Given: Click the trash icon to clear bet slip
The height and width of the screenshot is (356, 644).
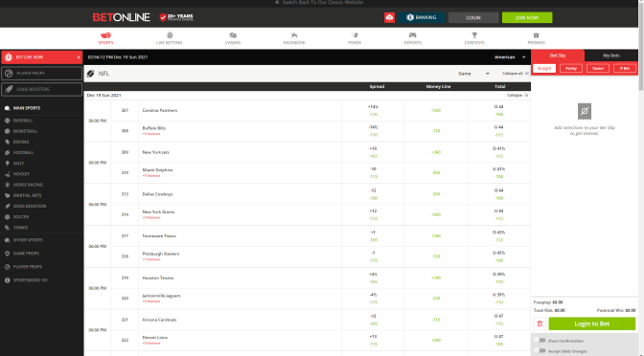Looking at the screenshot, I should coord(540,323).
